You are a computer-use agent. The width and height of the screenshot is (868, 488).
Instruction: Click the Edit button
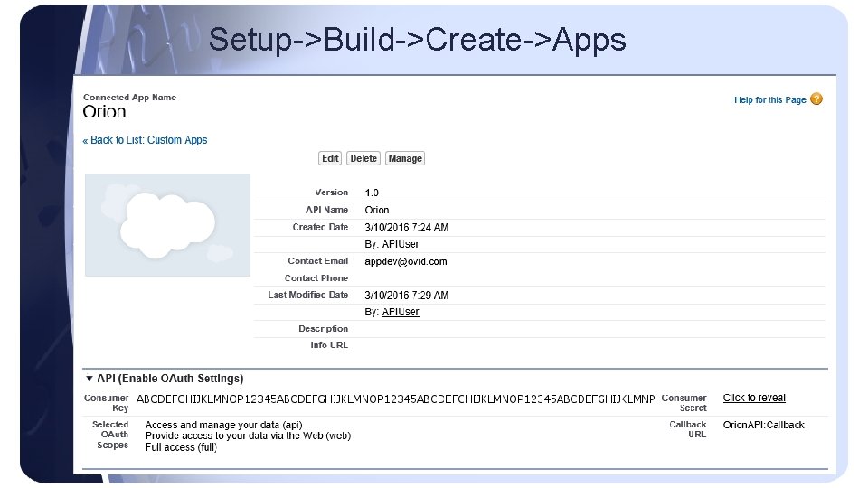(x=330, y=159)
